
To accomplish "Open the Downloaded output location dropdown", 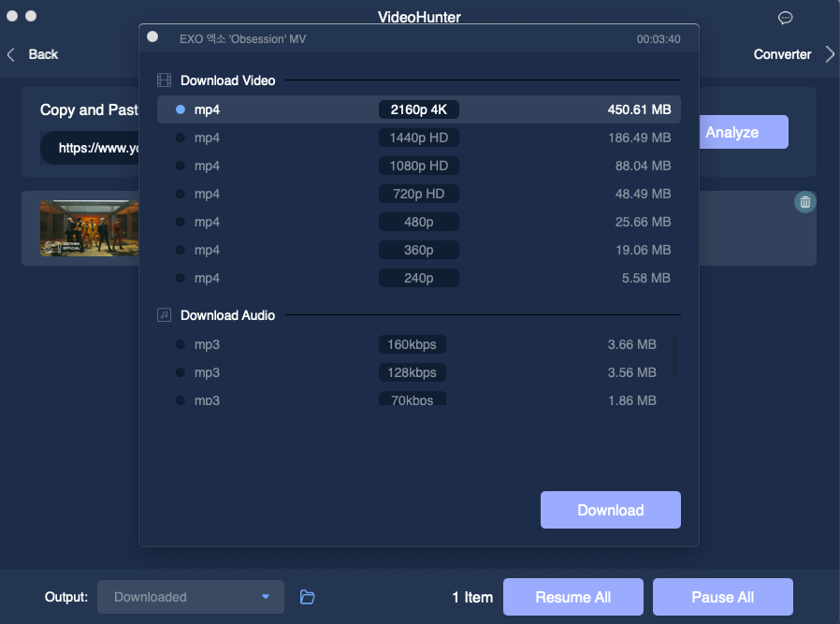I will (x=191, y=596).
